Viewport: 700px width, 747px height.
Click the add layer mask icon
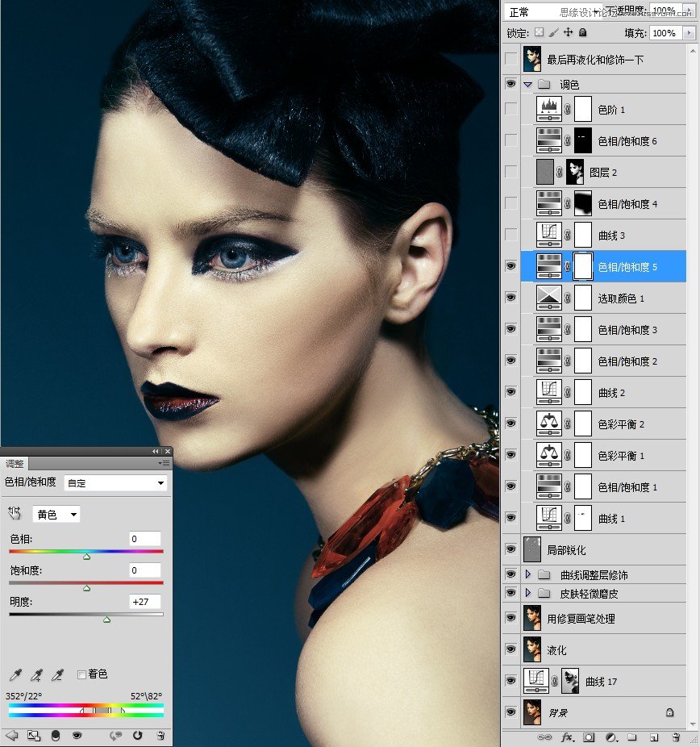click(x=589, y=737)
